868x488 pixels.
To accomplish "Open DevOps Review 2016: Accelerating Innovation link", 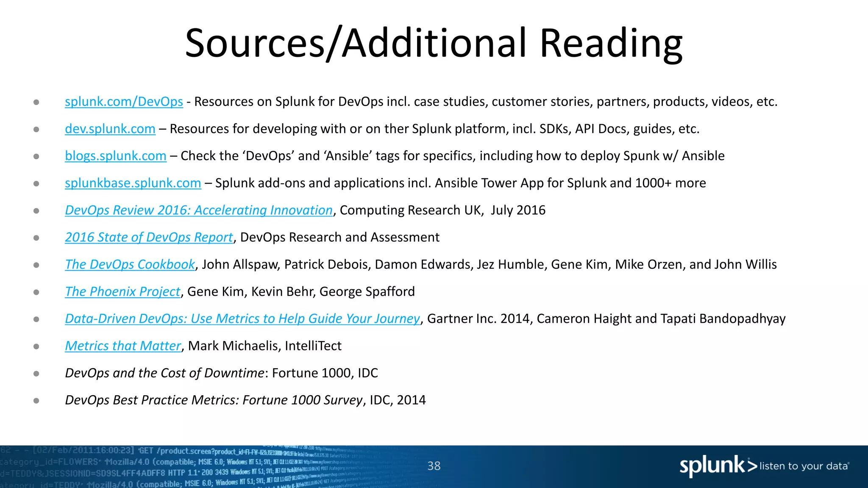I will [199, 210].
